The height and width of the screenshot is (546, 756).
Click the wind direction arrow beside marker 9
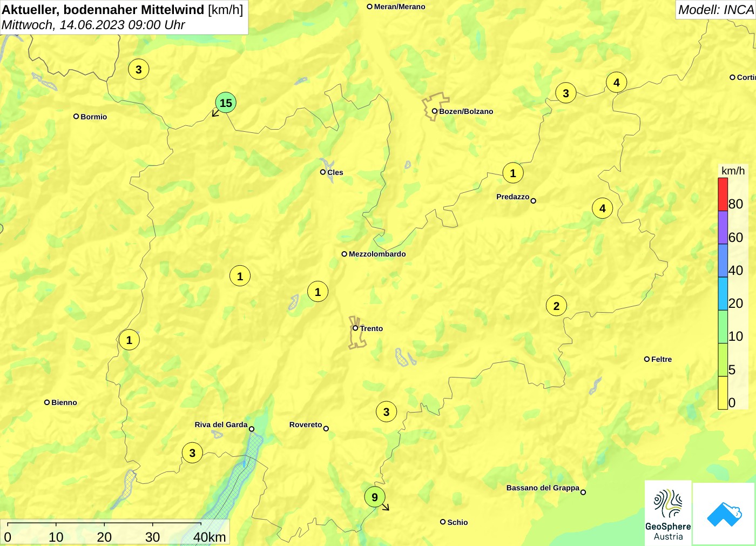pyautogui.click(x=386, y=507)
